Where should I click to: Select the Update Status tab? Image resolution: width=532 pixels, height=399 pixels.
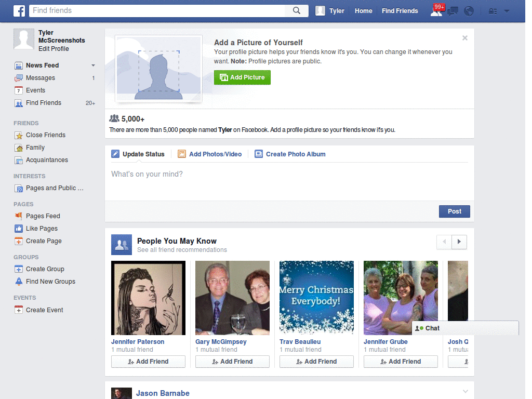[138, 154]
